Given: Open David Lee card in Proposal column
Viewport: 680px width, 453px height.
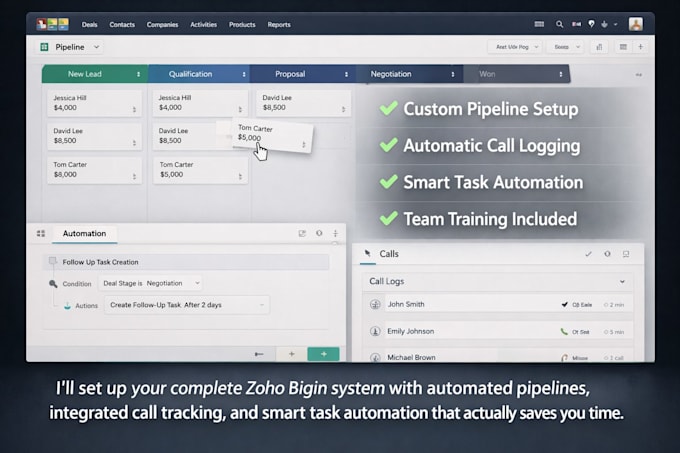Looking at the screenshot, I should (303, 103).
